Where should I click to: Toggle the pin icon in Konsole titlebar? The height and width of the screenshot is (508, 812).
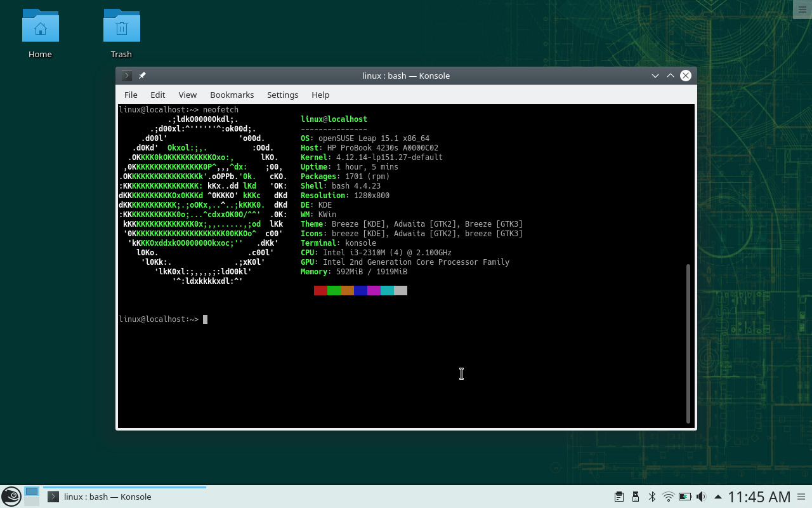pyautogui.click(x=142, y=75)
